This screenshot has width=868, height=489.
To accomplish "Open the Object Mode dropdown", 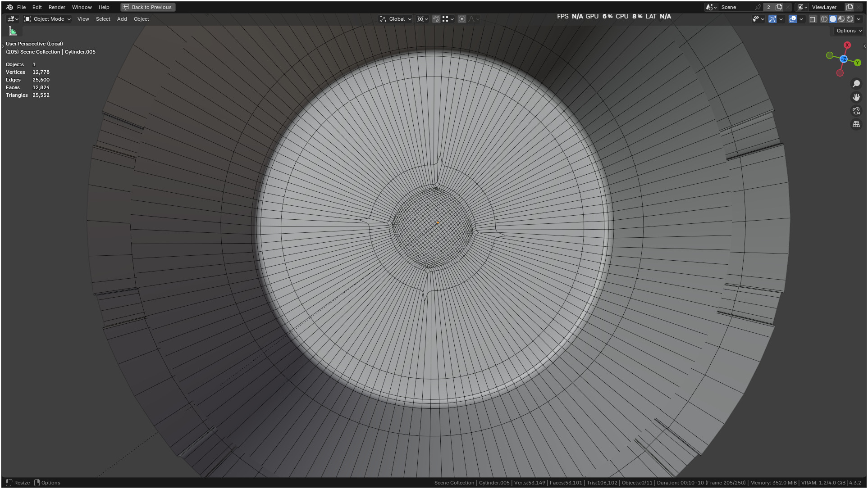I will tap(47, 19).
